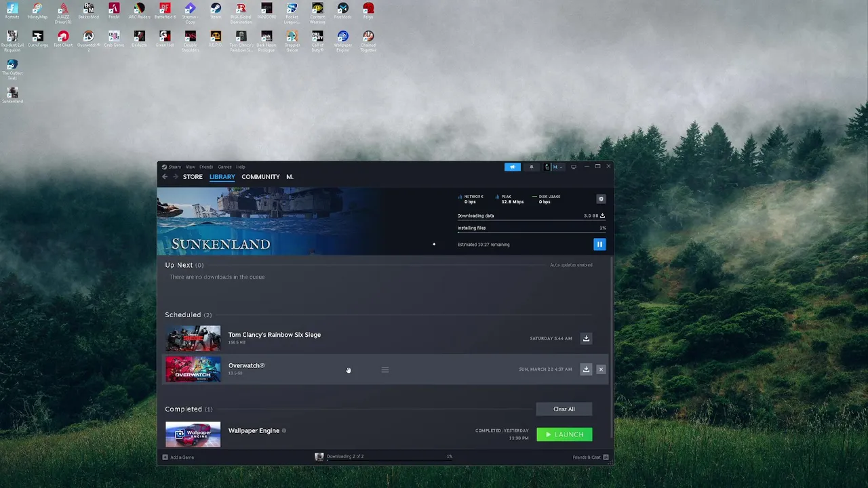Viewport: 868px width, 488px height.
Task: Click the Installing files progress bar
Action: click(532, 233)
